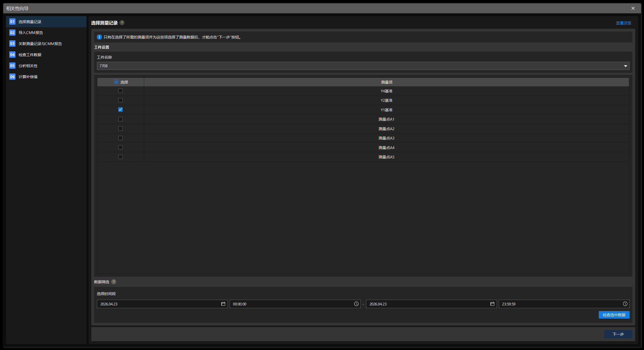Click the blue info icon in notice bar

[99, 37]
